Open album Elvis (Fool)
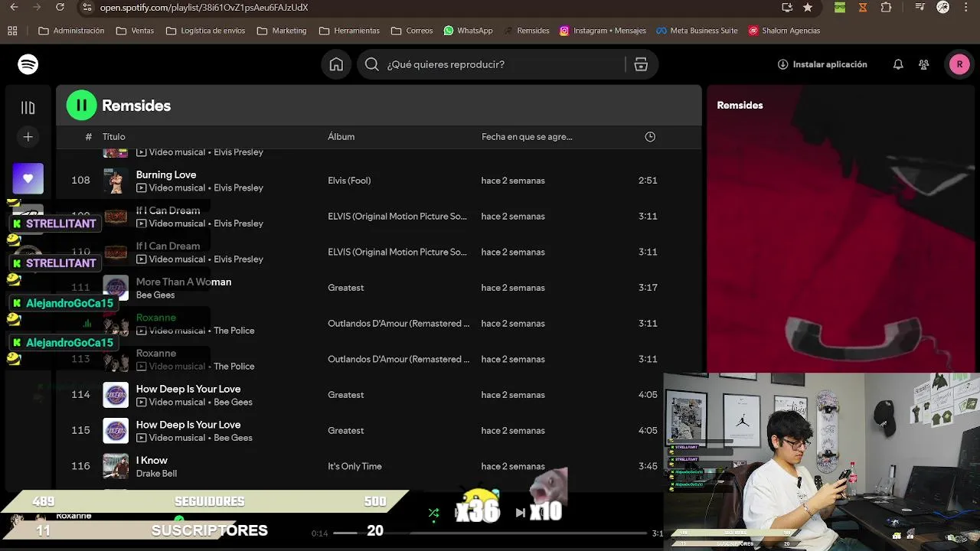 (x=349, y=181)
